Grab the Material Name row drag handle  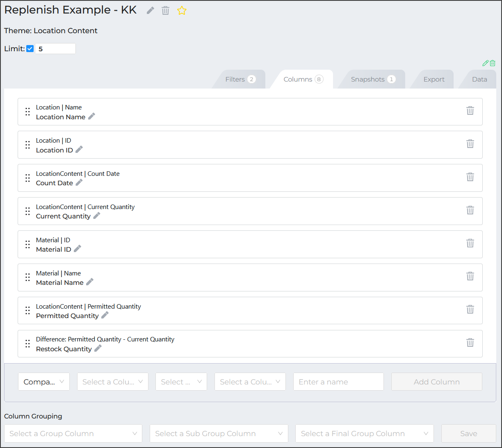[27, 277]
